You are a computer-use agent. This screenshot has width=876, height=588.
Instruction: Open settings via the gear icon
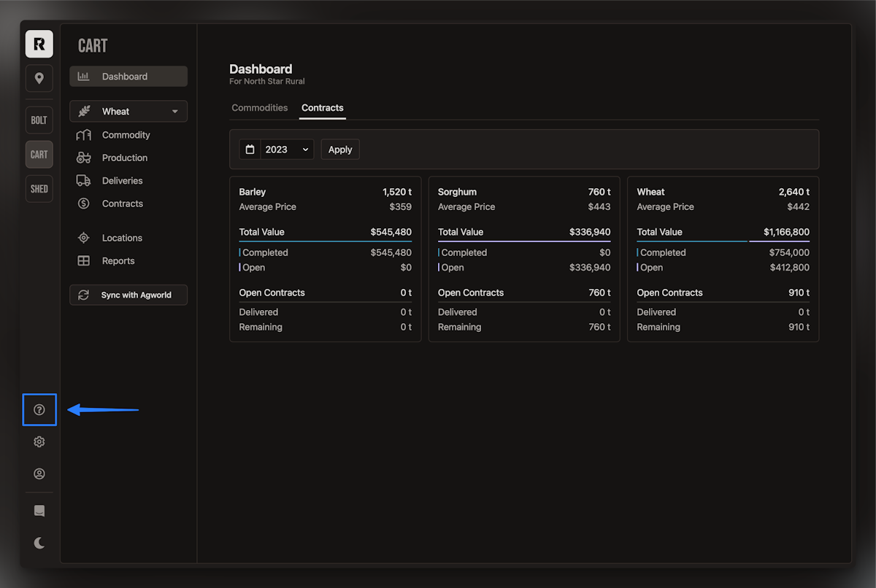[x=39, y=442]
